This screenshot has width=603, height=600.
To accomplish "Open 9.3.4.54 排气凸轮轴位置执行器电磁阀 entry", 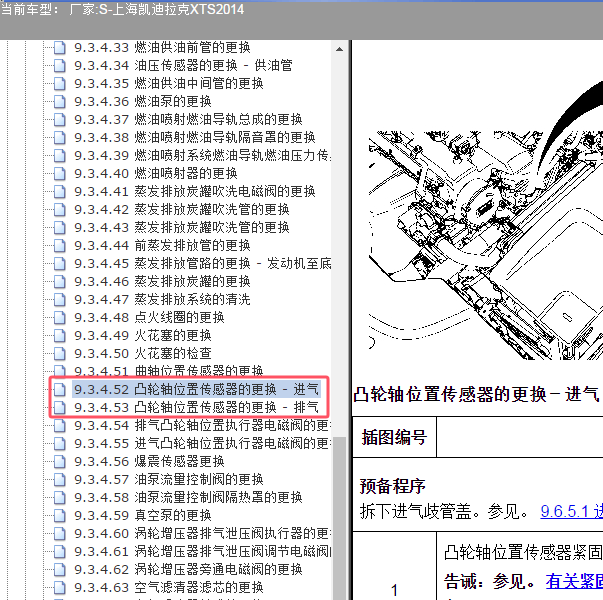I will [202, 425].
